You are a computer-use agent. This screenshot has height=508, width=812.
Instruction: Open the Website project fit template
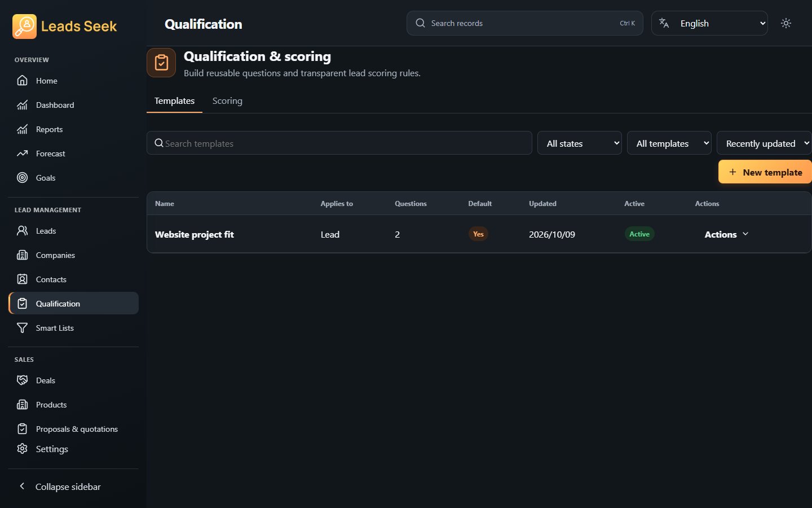tap(195, 235)
